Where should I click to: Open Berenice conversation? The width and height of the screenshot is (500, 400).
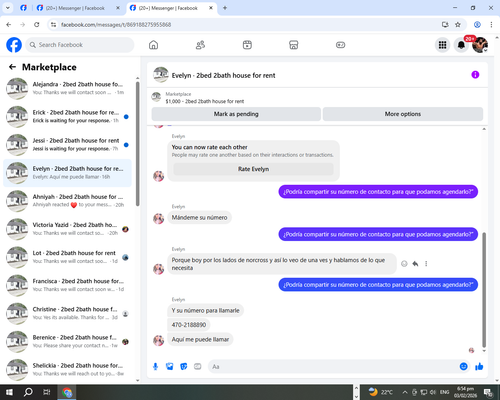[67, 342]
